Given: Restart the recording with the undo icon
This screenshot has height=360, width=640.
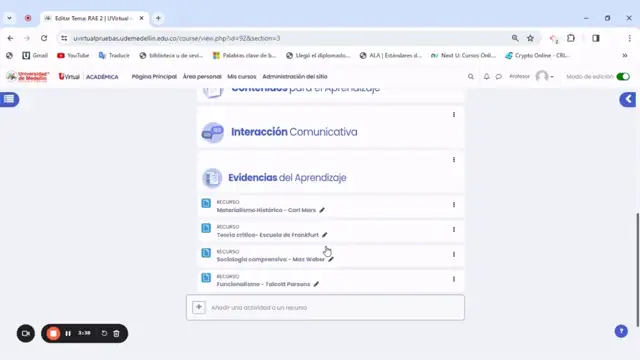Looking at the screenshot, I should [x=104, y=333].
